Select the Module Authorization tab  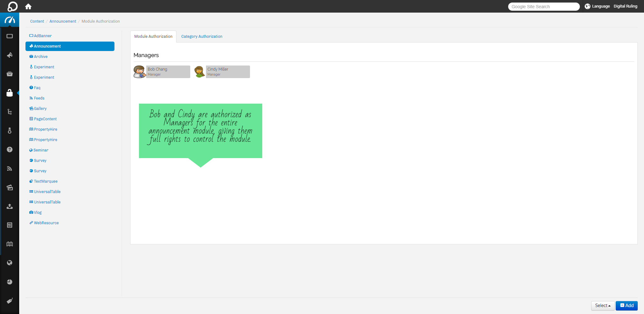153,37
